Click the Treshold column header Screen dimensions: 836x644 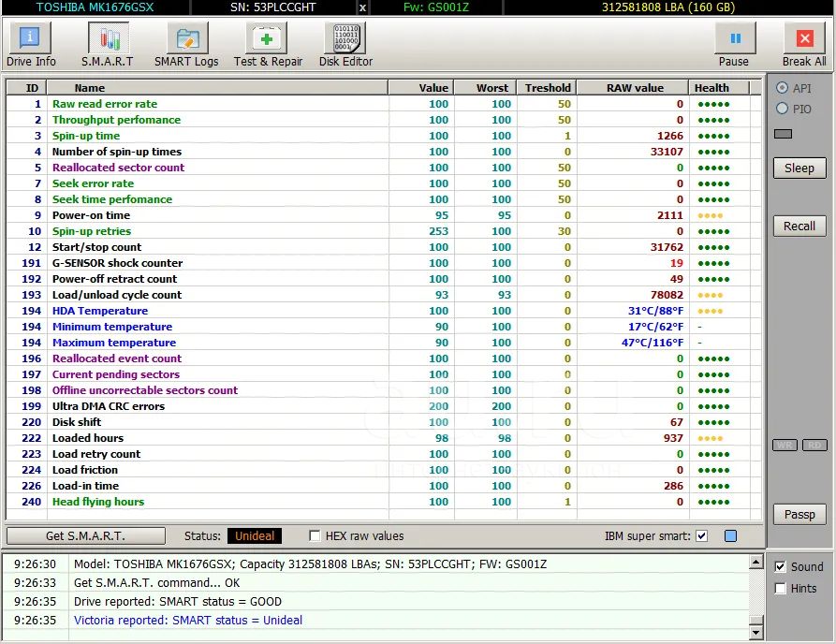547,88
